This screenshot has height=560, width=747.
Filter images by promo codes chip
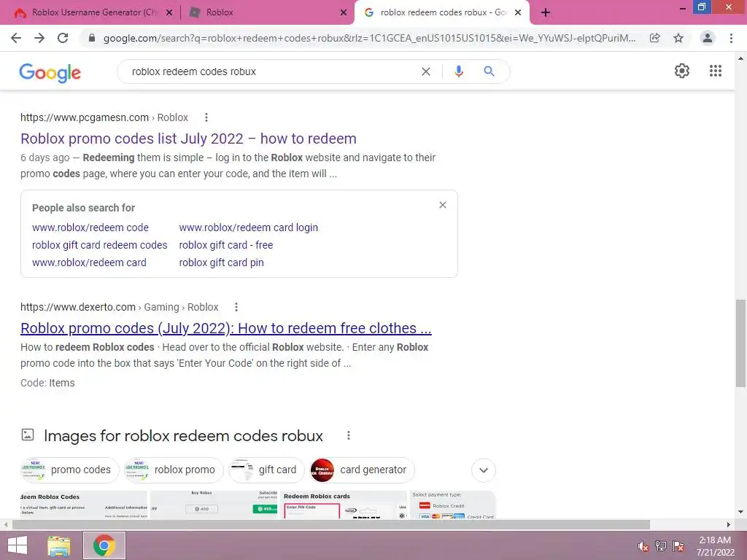click(69, 470)
